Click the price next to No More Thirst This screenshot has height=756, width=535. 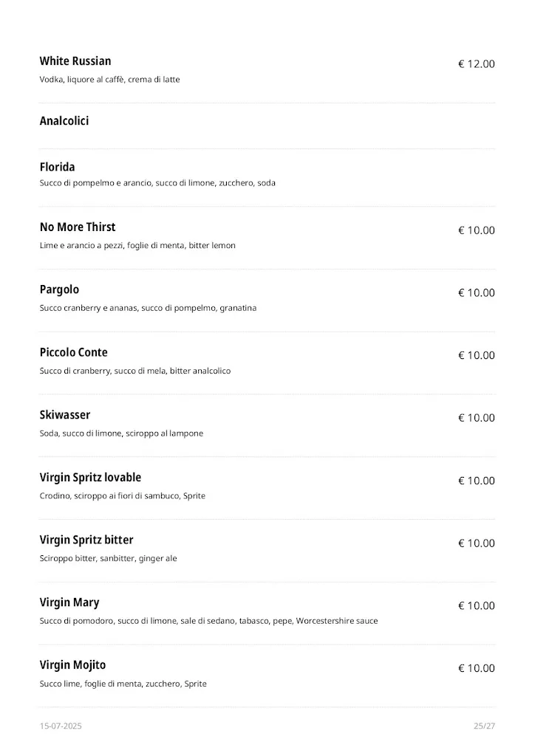(x=477, y=230)
